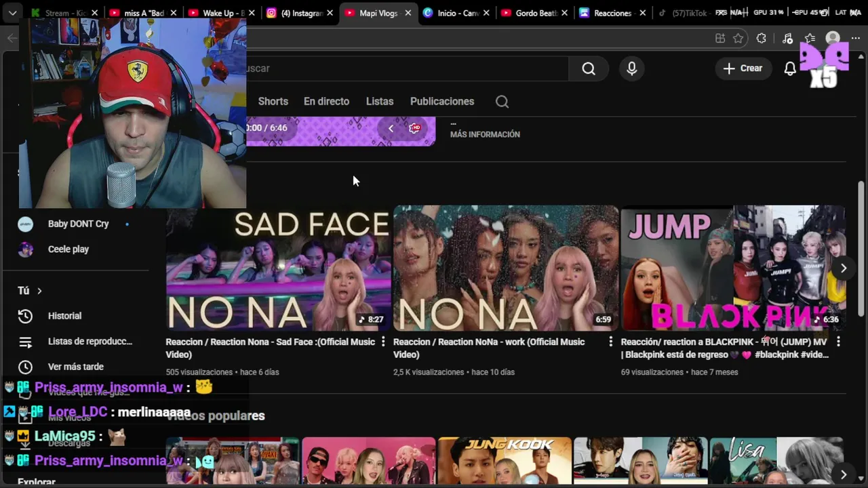Screen dimensions: 868x488
Task: Switch to the En directo tab
Action: pyautogui.click(x=326, y=102)
